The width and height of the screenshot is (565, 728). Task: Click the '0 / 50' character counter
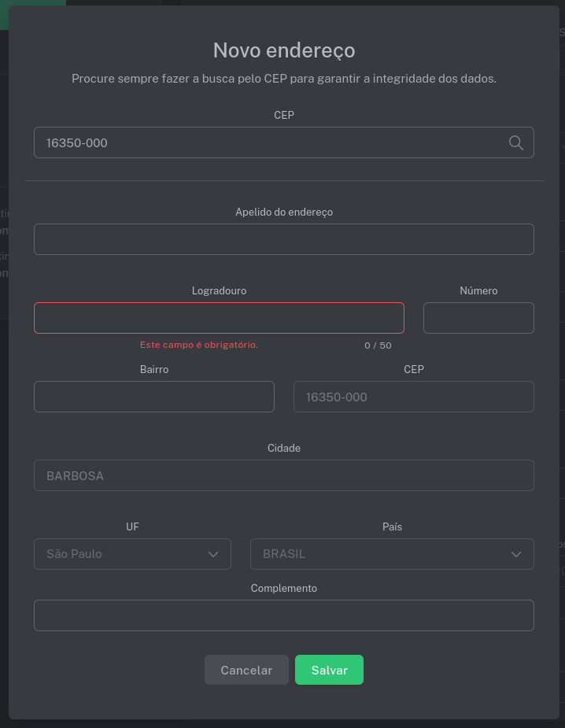(x=378, y=346)
